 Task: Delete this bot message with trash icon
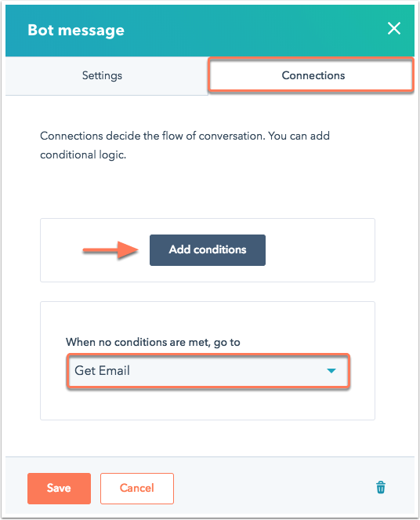tap(381, 487)
